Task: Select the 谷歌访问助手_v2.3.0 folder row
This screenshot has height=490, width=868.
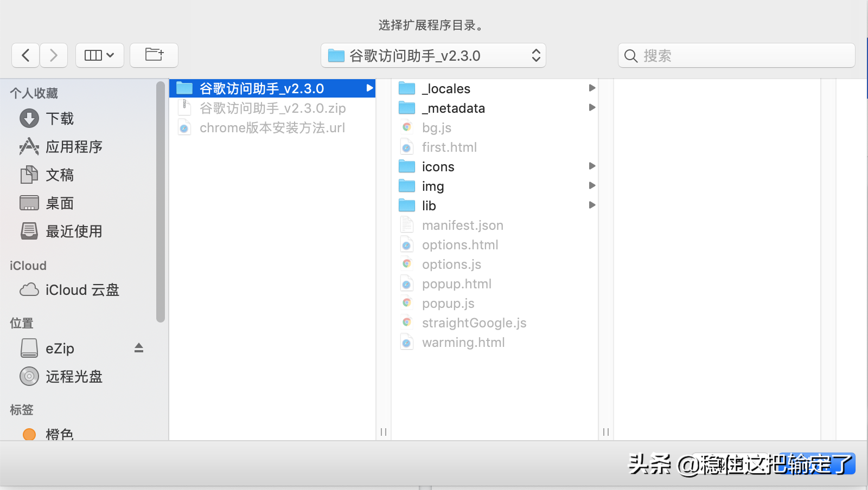Action: (272, 88)
